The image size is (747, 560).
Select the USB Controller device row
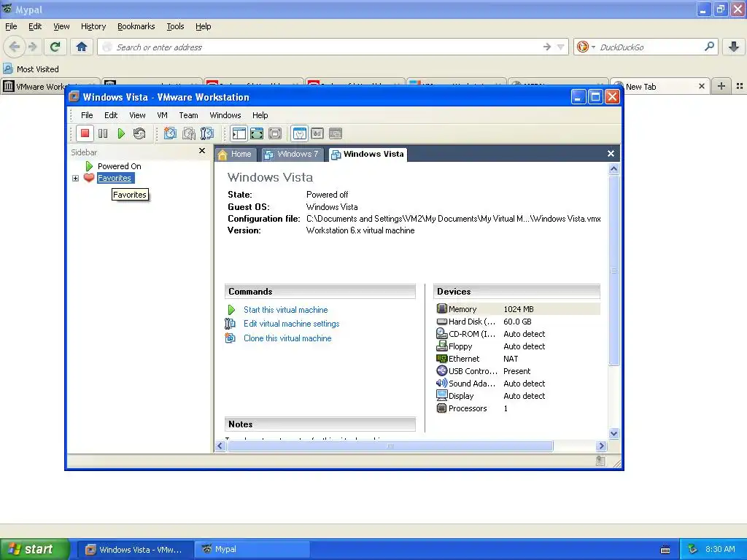tap(517, 371)
